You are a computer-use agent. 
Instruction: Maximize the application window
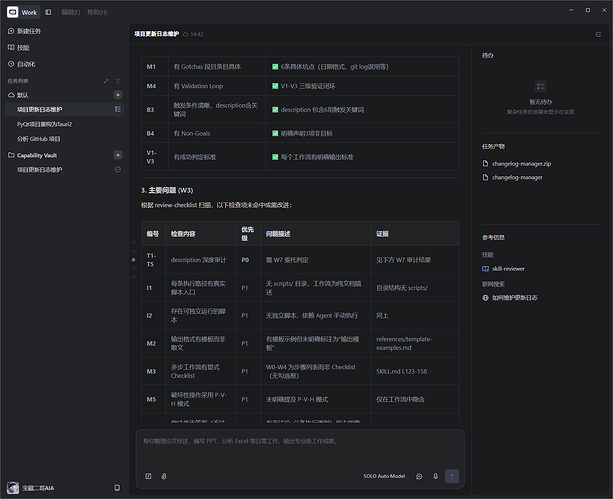(588, 10)
